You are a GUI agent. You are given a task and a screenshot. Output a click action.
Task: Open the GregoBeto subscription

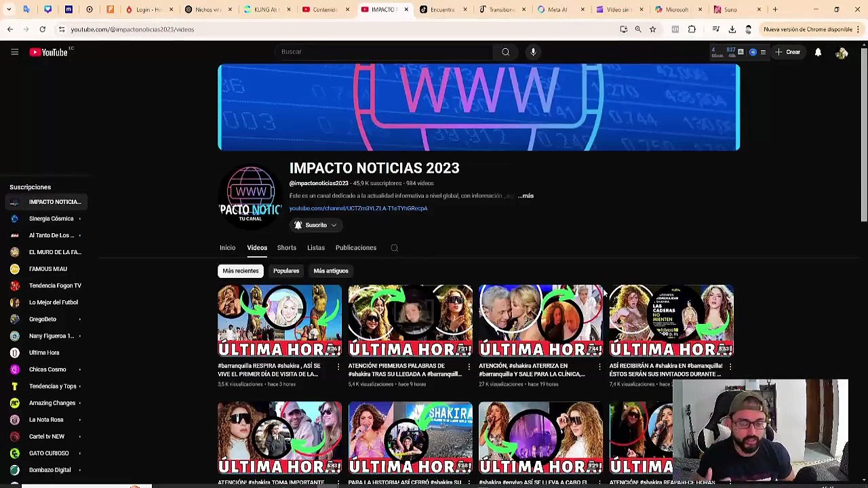click(x=46, y=319)
